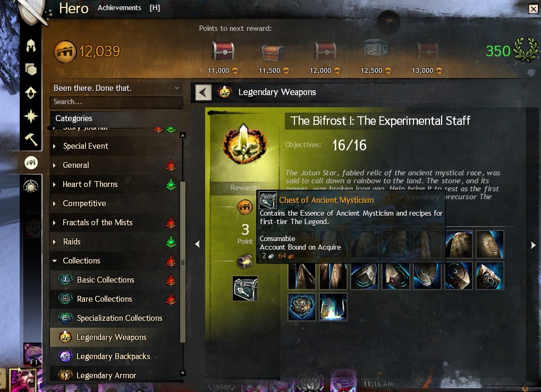
Task: Click the category list scroll down arrow
Action: pyautogui.click(x=183, y=373)
